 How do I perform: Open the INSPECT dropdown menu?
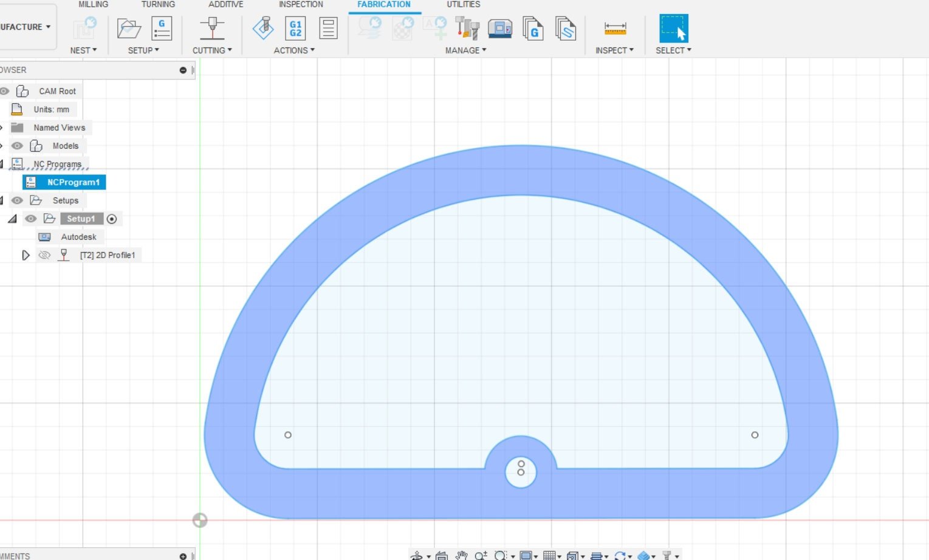(x=614, y=50)
